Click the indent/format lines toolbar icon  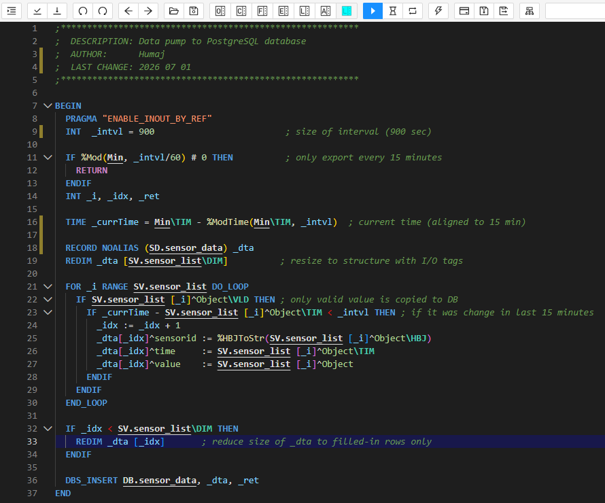[x=12, y=11]
